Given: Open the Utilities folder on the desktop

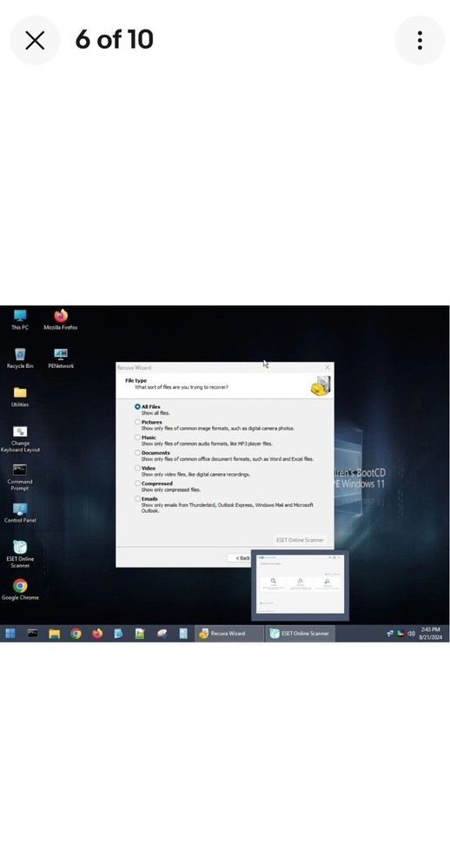Looking at the screenshot, I should (20, 397).
